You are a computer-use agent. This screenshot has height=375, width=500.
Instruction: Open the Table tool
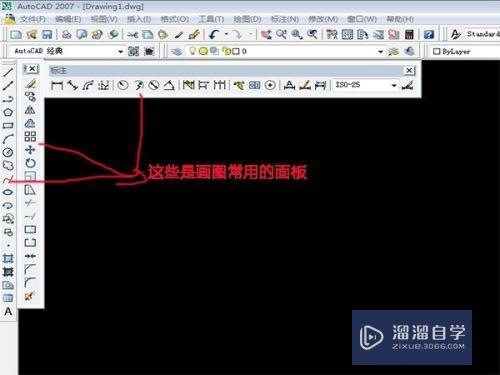click(x=8, y=298)
